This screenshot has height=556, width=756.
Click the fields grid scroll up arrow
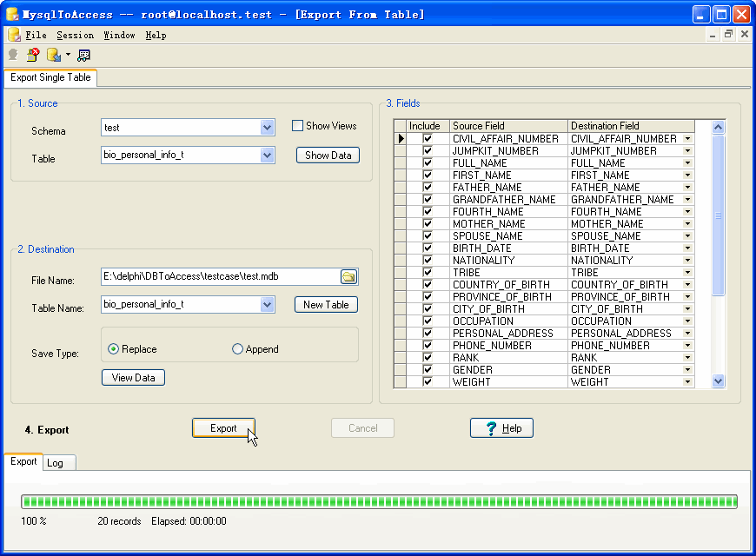pos(718,128)
